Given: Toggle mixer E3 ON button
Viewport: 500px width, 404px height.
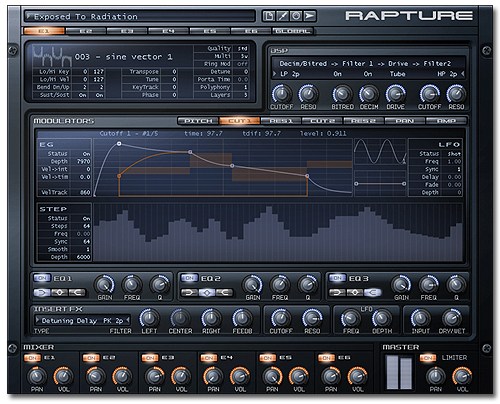Looking at the screenshot, I should (150, 358).
